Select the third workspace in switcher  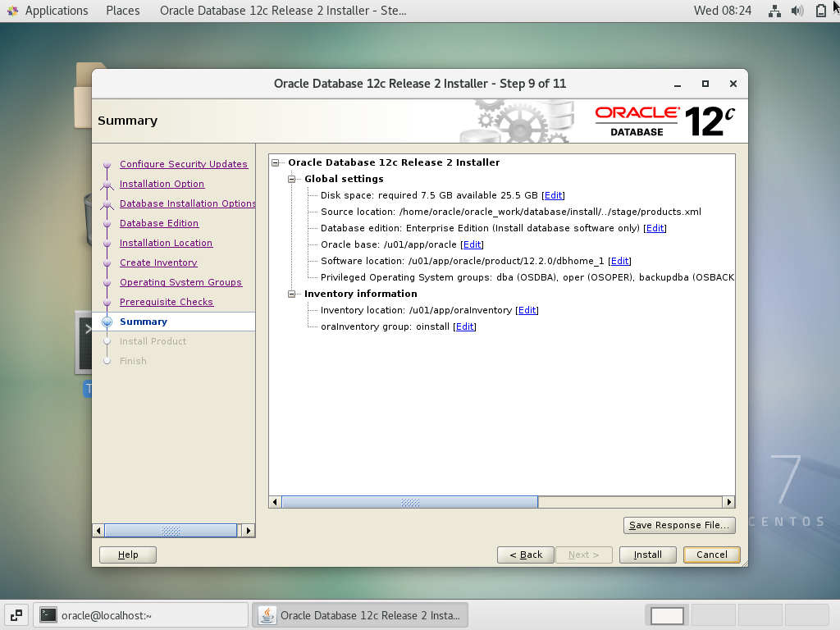(x=760, y=615)
